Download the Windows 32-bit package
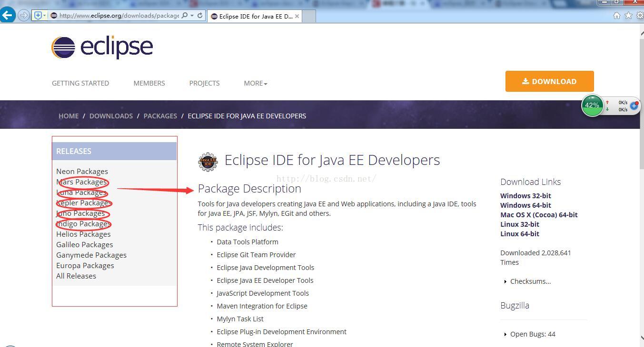The height and width of the screenshot is (347, 644). (x=525, y=195)
